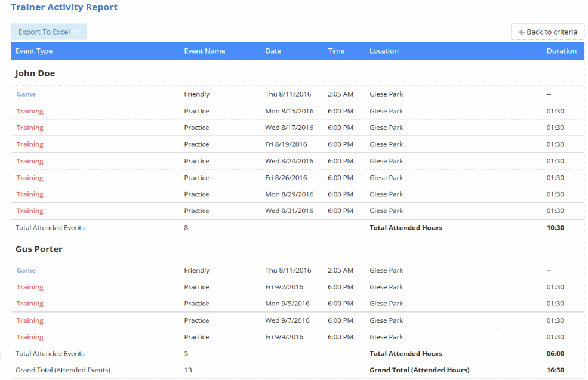Open the Friendly Game link under John Doe
Screen dimensions: 588x380
(x=26, y=94)
